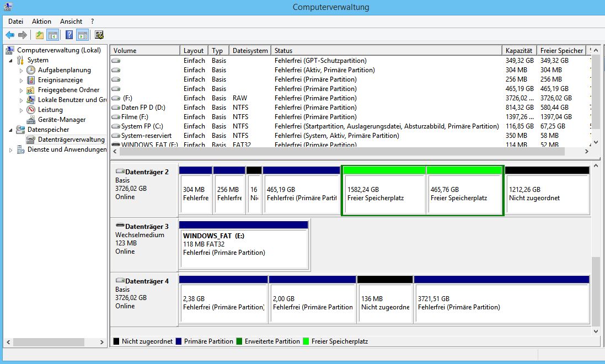
Task: Select the 1582,24 GB Freier Speicherplatz block
Action: (384, 191)
